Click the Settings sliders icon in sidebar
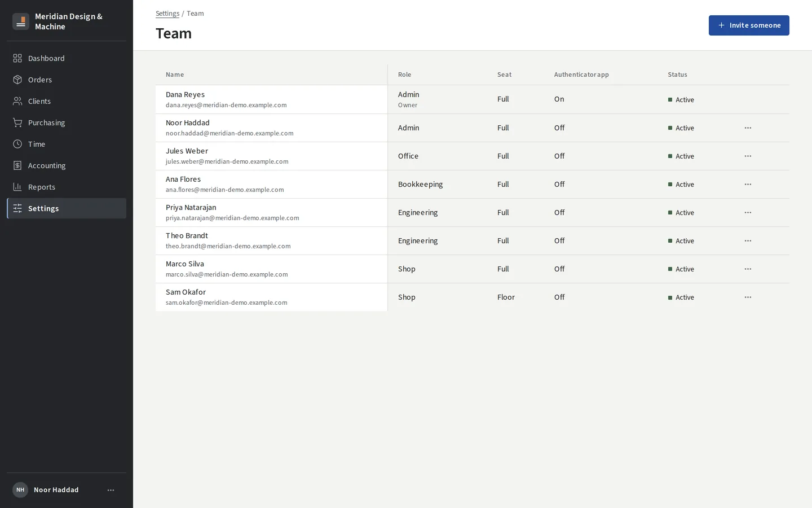 point(17,208)
